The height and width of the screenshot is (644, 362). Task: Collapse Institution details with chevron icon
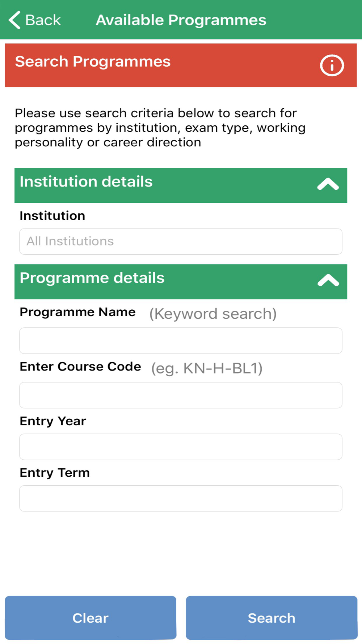(328, 184)
